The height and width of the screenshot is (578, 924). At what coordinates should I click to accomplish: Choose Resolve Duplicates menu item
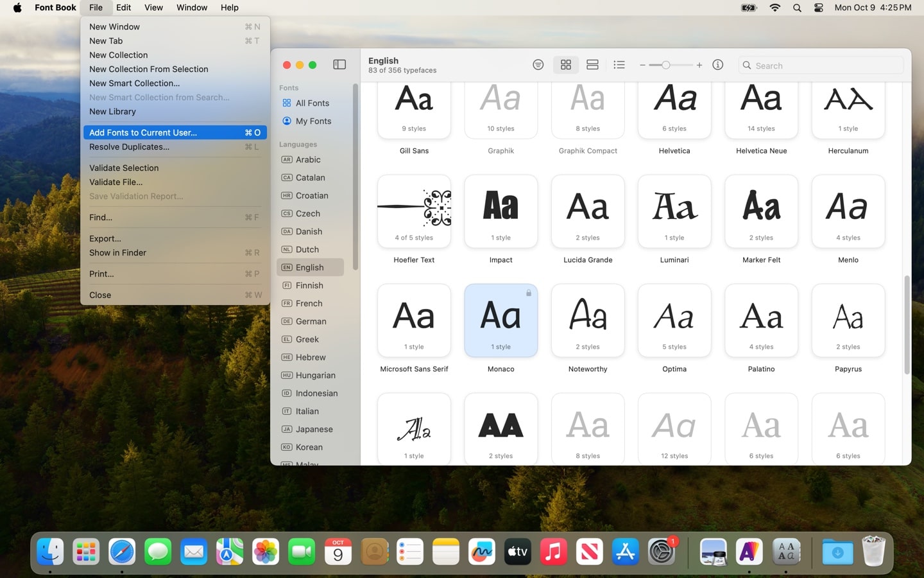[x=175, y=146]
